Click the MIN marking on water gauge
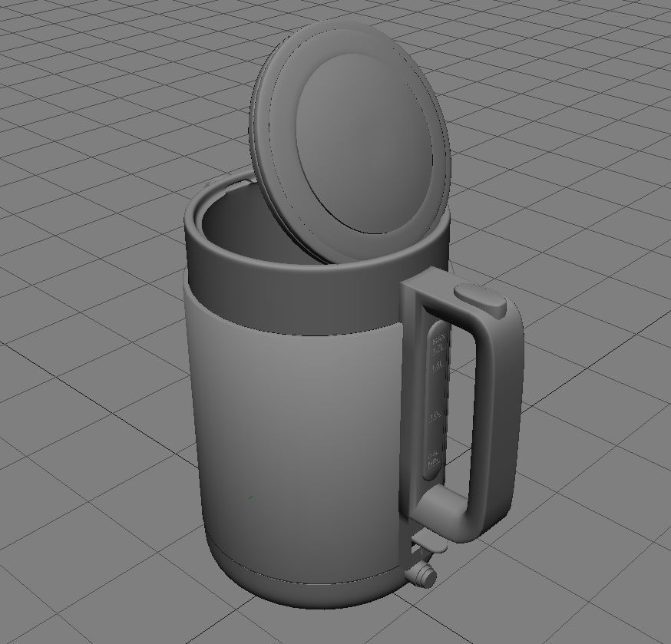Image resolution: width=671 pixels, height=644 pixels. pyautogui.click(x=434, y=462)
